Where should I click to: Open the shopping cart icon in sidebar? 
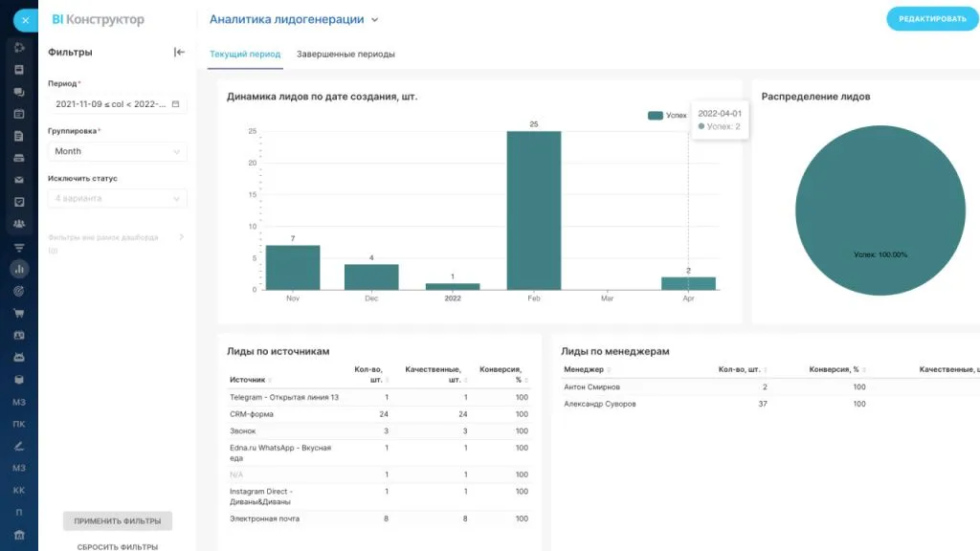(x=19, y=313)
